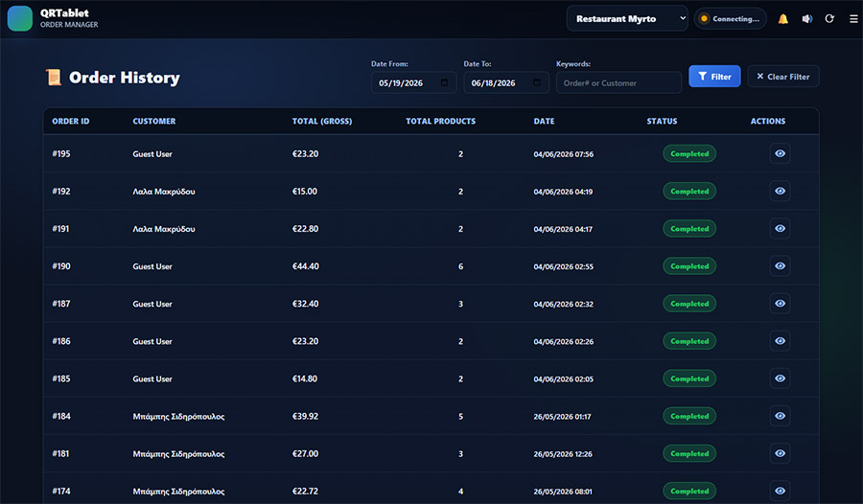The width and height of the screenshot is (863, 504).
Task: Click the Completed badge for order #184
Action: [689, 416]
